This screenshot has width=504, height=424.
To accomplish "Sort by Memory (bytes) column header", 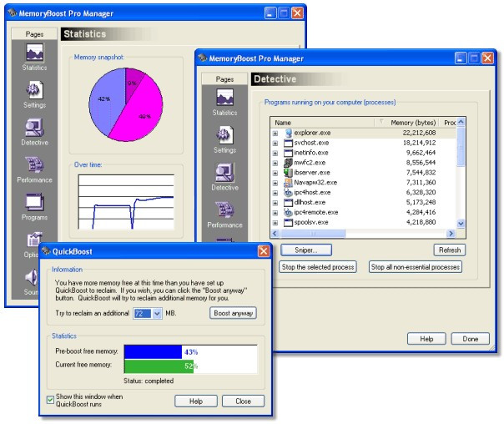I will coord(407,123).
